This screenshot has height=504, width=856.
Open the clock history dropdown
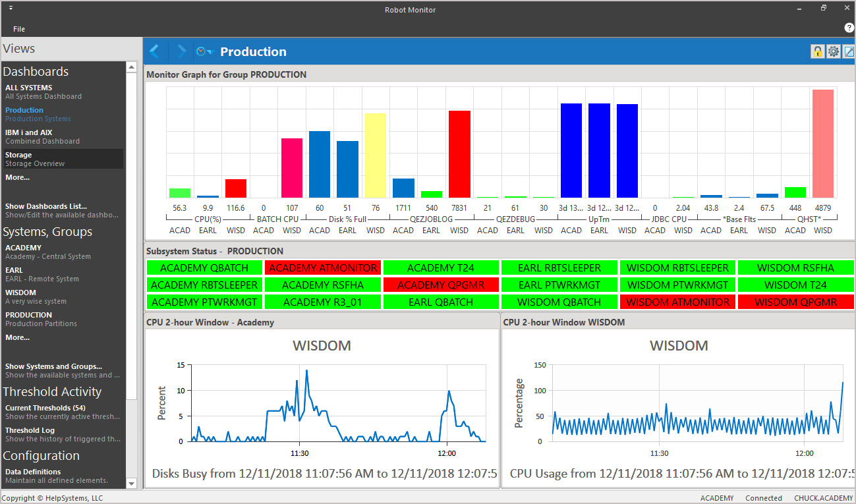click(x=205, y=51)
